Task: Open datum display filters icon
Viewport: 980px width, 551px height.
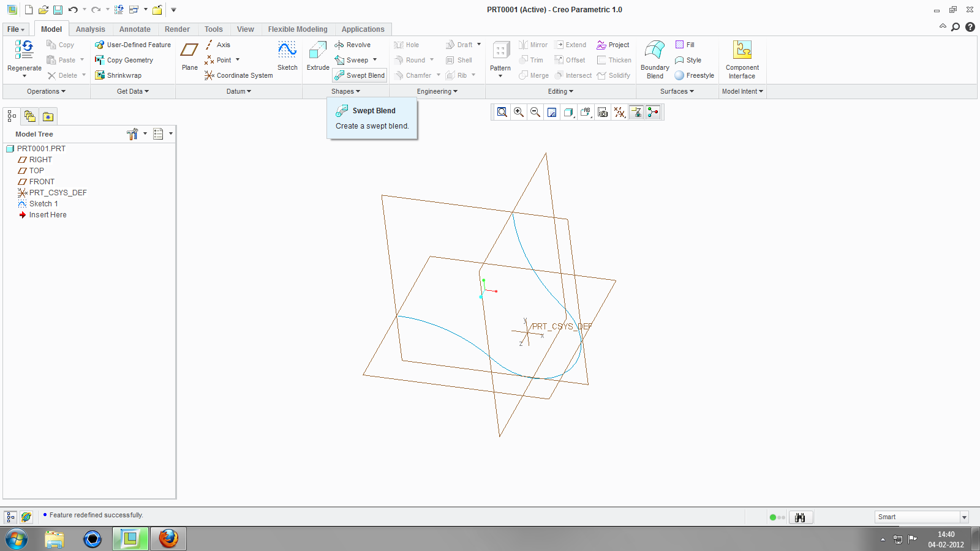Action: point(620,112)
